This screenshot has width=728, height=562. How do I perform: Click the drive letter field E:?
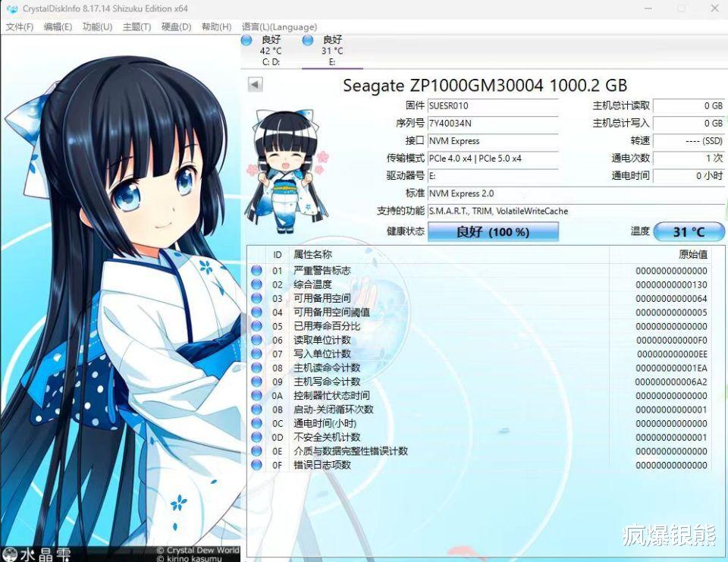tap(493, 176)
